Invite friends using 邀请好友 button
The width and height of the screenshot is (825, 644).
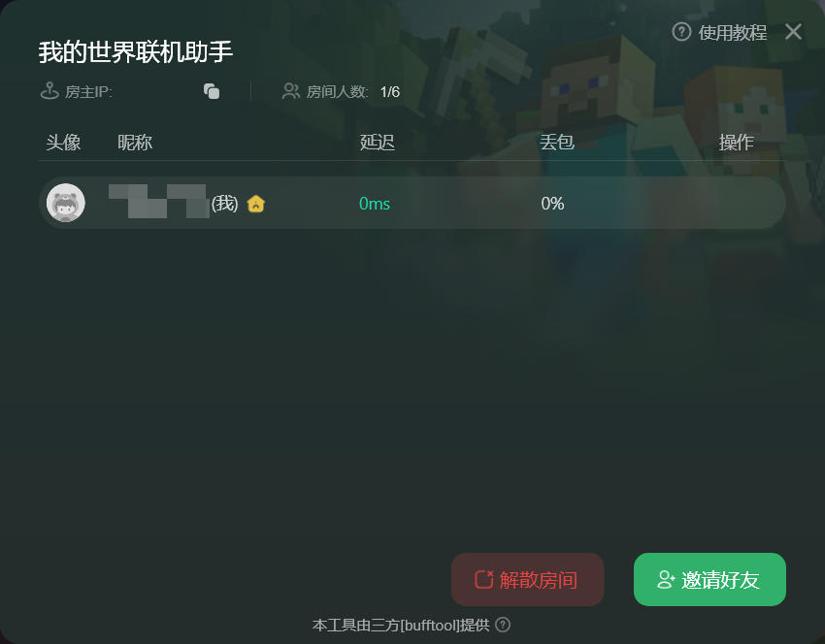click(709, 579)
